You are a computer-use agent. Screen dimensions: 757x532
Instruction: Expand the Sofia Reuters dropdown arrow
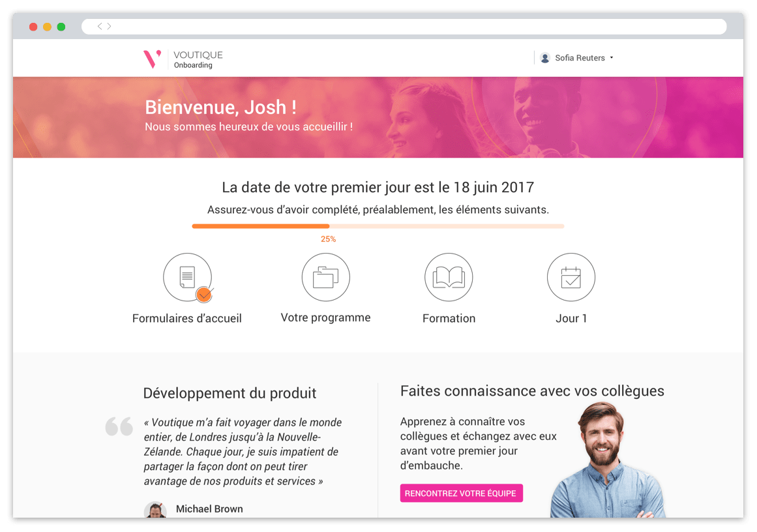click(x=612, y=58)
